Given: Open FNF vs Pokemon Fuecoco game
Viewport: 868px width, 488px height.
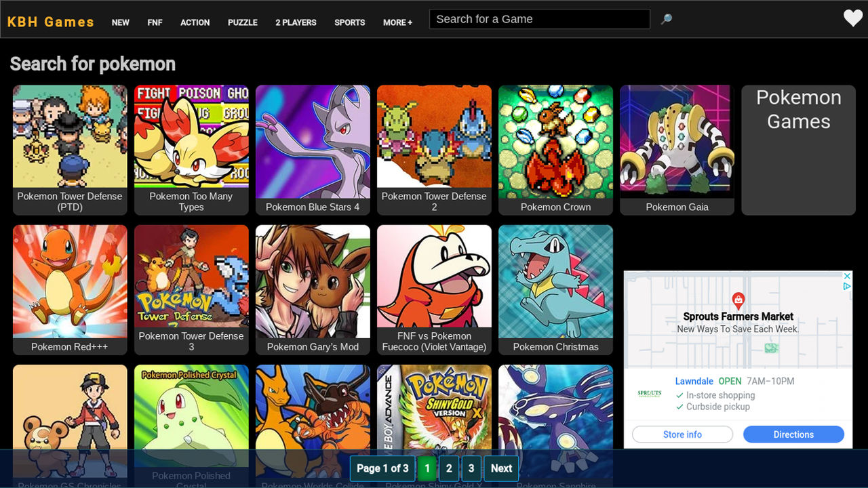Looking at the screenshot, I should click(434, 289).
